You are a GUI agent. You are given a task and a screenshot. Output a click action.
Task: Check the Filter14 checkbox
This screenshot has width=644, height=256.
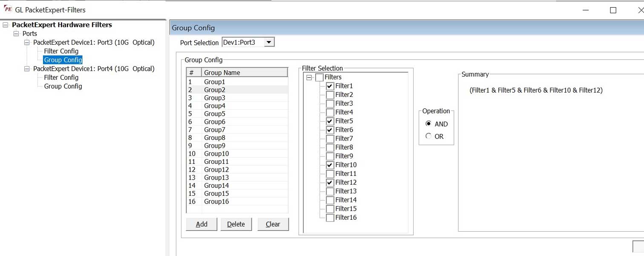click(x=330, y=200)
